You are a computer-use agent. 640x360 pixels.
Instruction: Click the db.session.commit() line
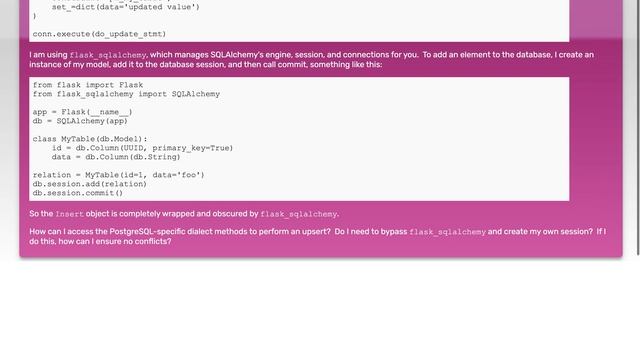tap(78, 193)
